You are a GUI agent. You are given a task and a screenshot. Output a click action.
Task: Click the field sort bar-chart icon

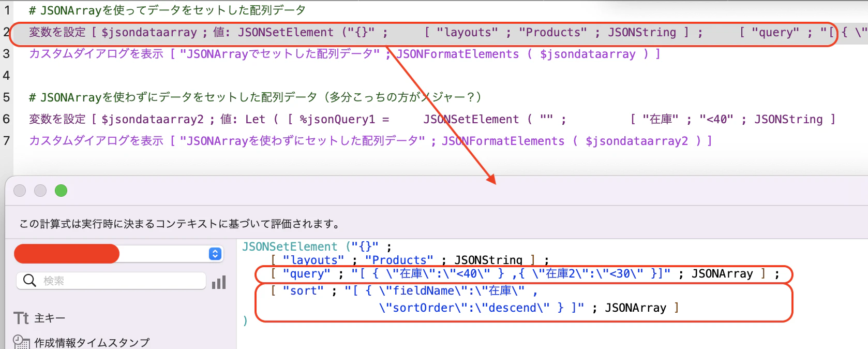pos(219,282)
